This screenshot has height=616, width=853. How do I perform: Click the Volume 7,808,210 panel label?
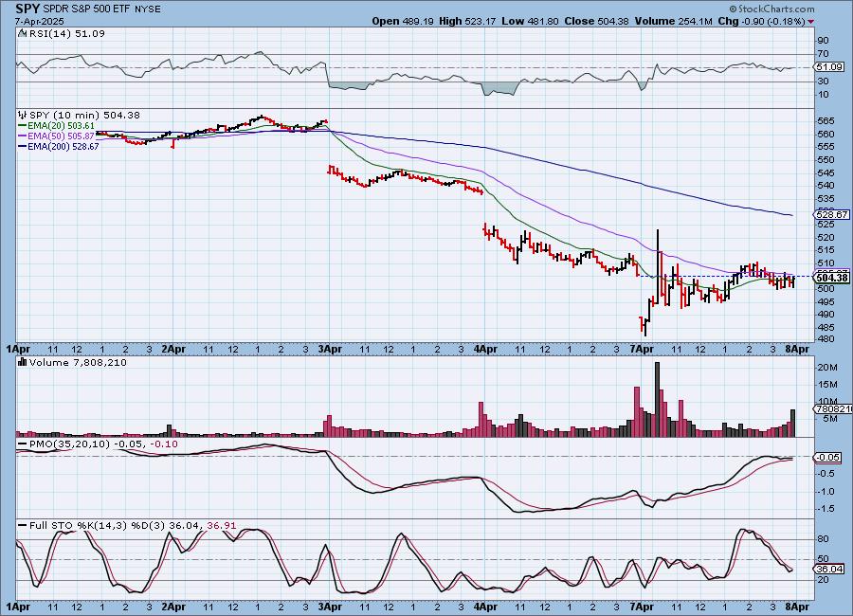tap(78, 362)
